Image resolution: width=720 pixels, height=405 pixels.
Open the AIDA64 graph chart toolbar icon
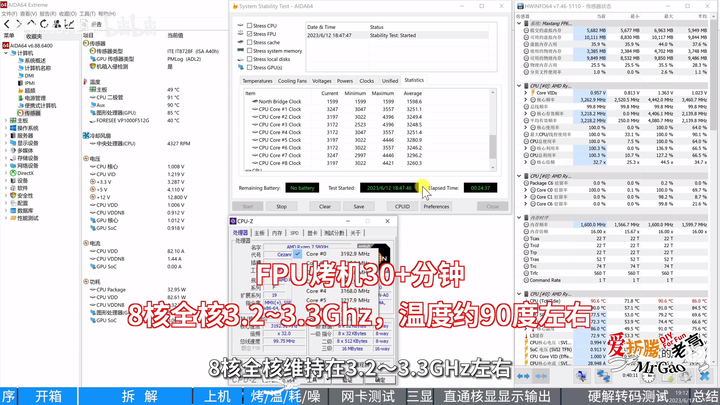(69, 24)
